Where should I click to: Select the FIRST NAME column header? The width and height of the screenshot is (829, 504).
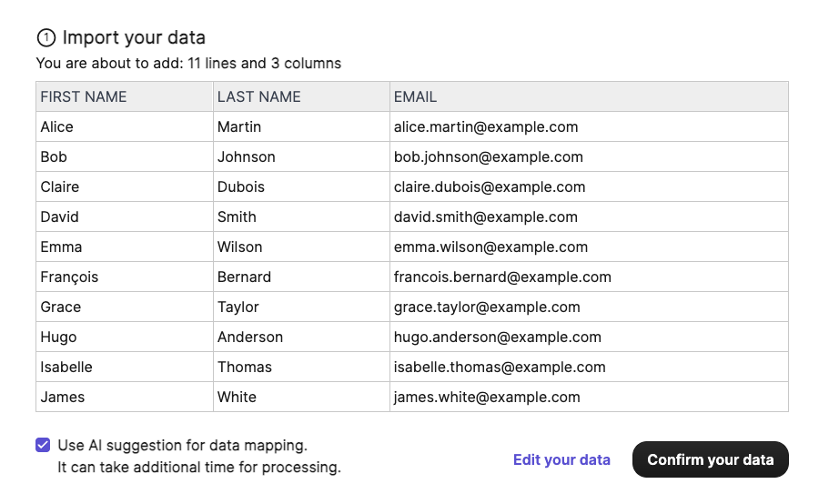pyautogui.click(x=84, y=96)
